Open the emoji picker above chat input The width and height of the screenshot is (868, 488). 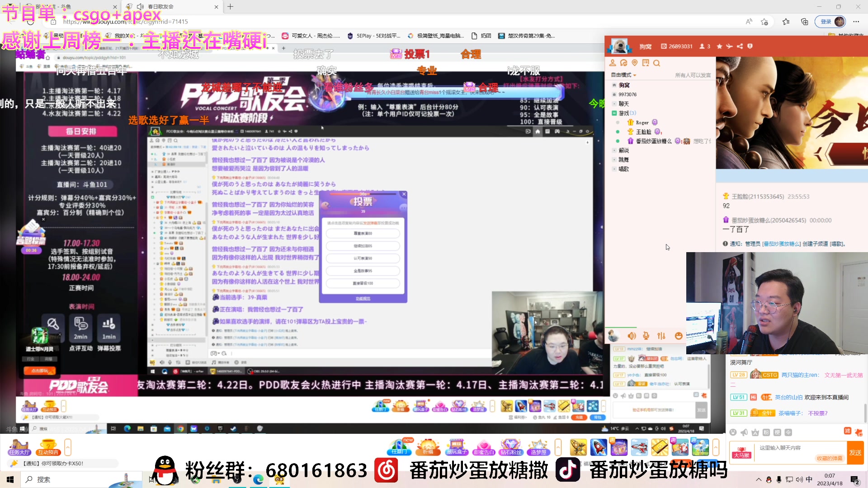(x=733, y=432)
